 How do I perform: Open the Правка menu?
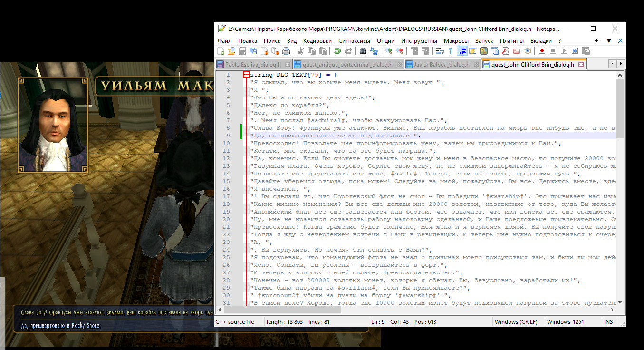click(x=248, y=41)
